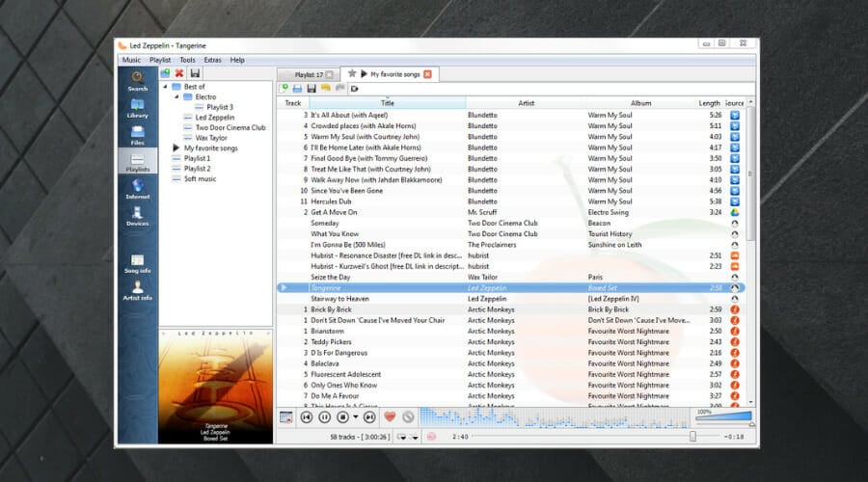Switch to the Playlist 17 tab

(308, 74)
